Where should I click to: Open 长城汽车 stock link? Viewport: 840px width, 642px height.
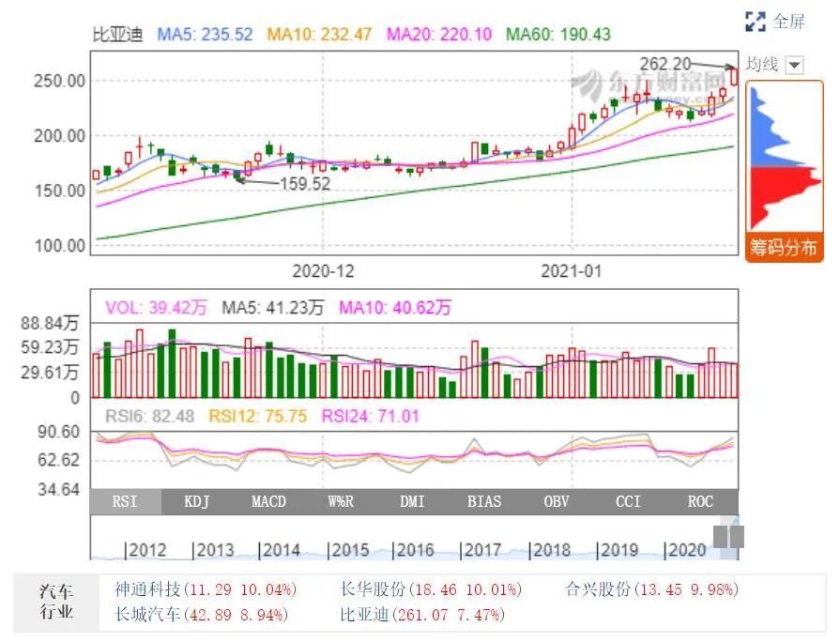(202, 614)
